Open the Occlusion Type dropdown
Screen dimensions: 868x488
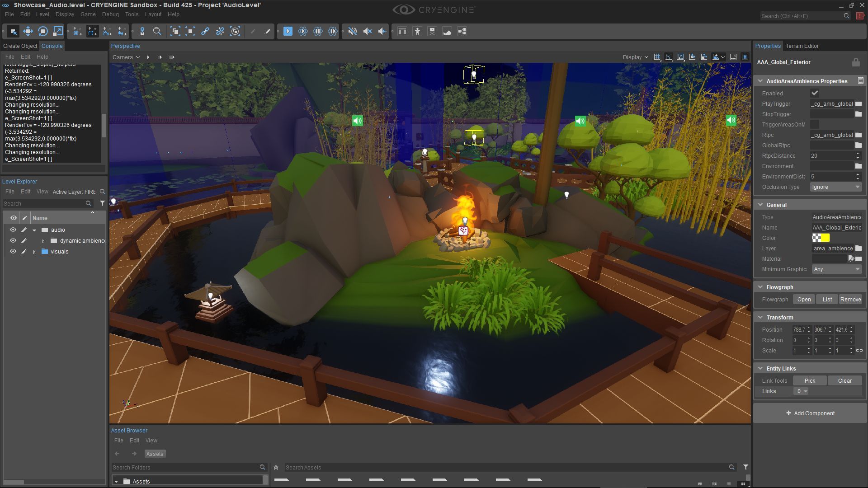click(836, 187)
